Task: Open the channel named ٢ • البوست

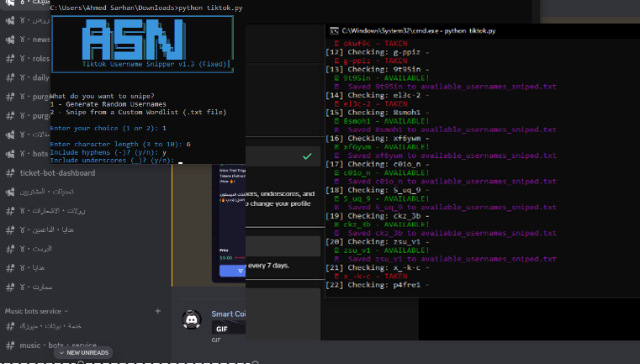Action: [x=35, y=249]
